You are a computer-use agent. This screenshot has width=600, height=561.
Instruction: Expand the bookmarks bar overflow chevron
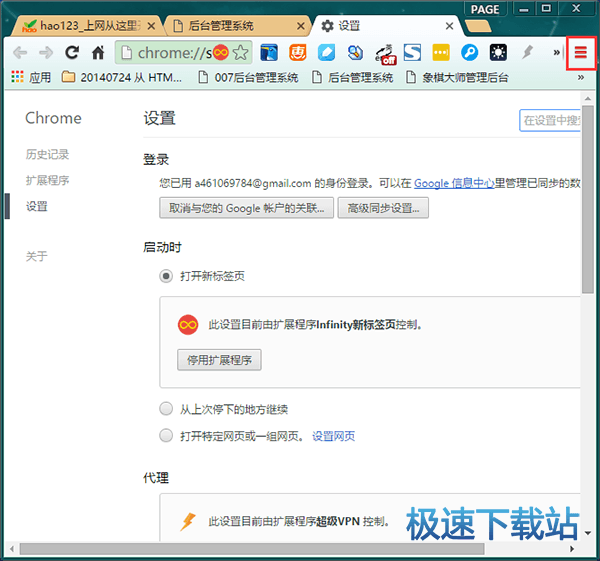[580, 77]
